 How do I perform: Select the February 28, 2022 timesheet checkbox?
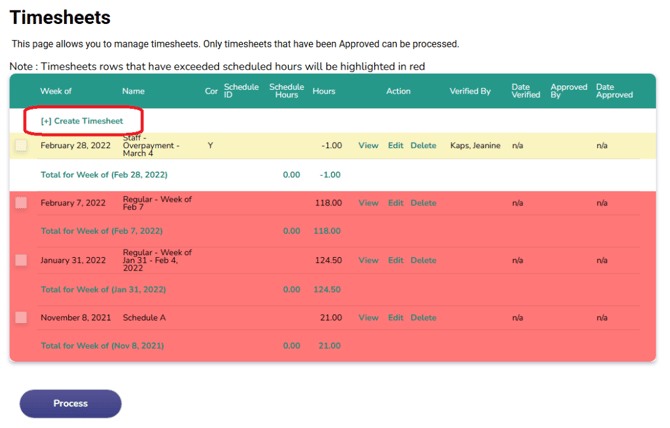22,146
